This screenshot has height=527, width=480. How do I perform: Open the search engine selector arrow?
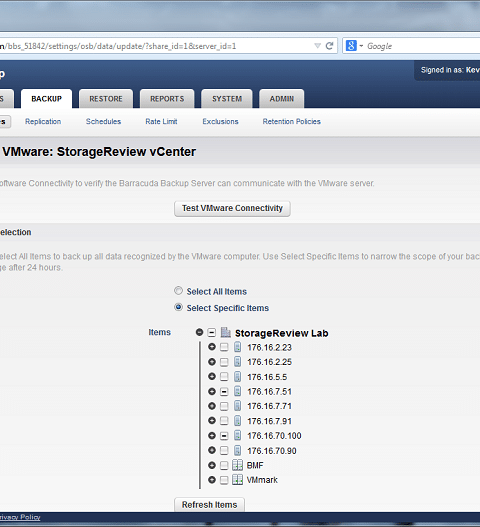pyautogui.click(x=361, y=46)
